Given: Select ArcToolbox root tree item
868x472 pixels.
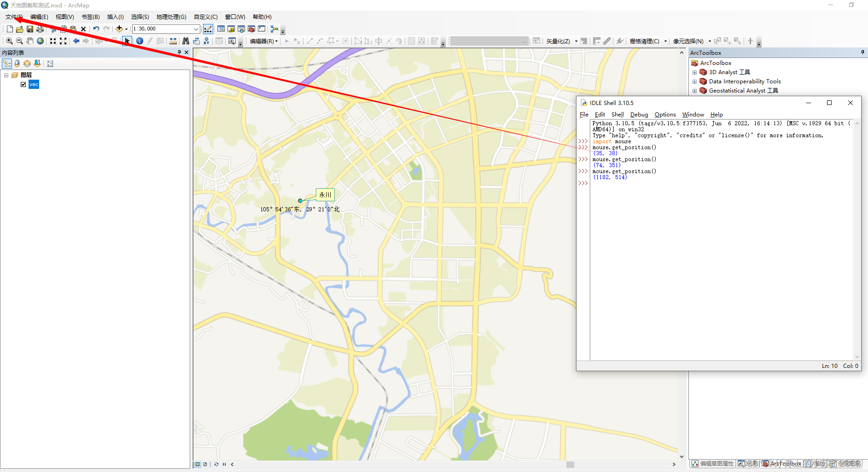Looking at the screenshot, I should click(716, 63).
